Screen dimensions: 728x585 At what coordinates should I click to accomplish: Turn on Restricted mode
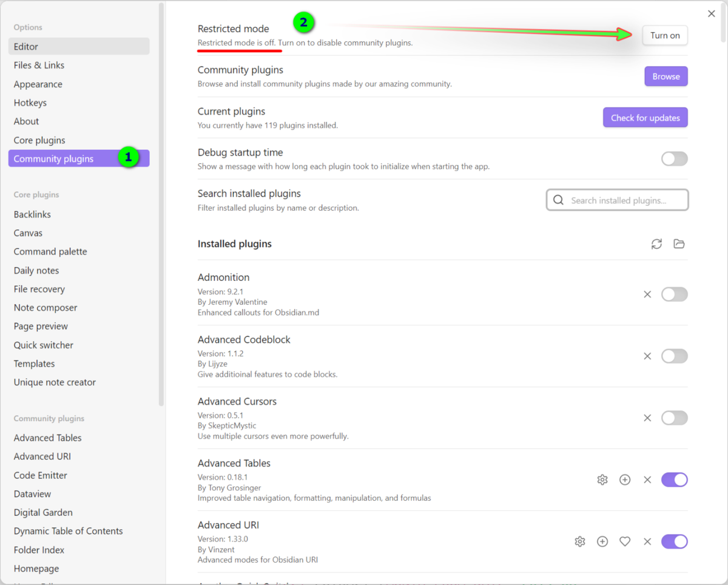click(x=665, y=35)
